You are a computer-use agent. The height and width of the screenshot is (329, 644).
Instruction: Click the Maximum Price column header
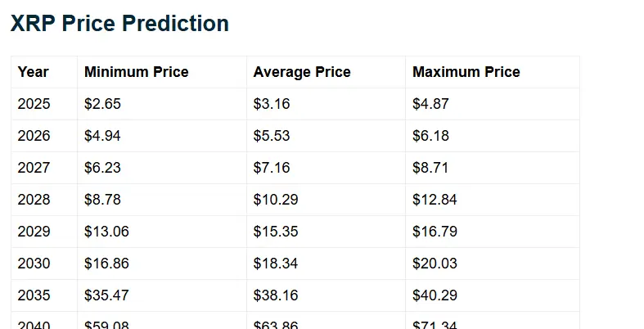tap(466, 72)
